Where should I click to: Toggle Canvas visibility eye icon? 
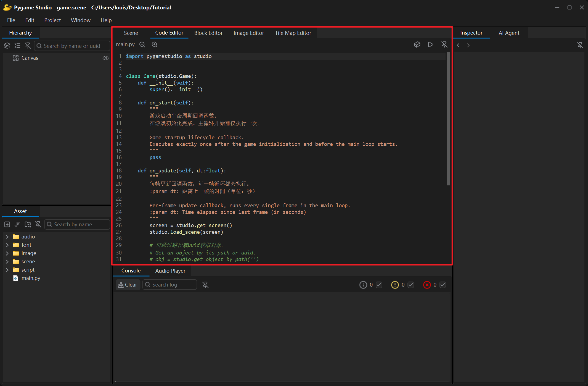coord(105,58)
